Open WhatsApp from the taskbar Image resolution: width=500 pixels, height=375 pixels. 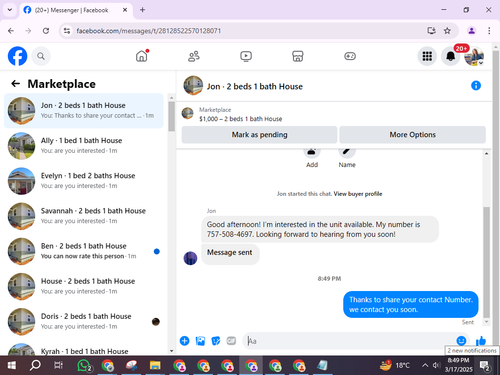(x=84, y=365)
